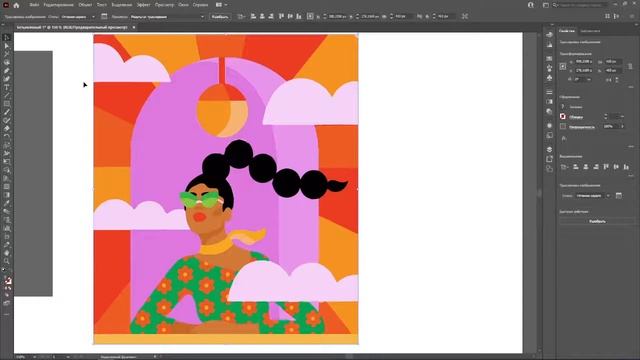Select the Curvature tool
The height and width of the screenshot is (360, 640).
[7, 79]
